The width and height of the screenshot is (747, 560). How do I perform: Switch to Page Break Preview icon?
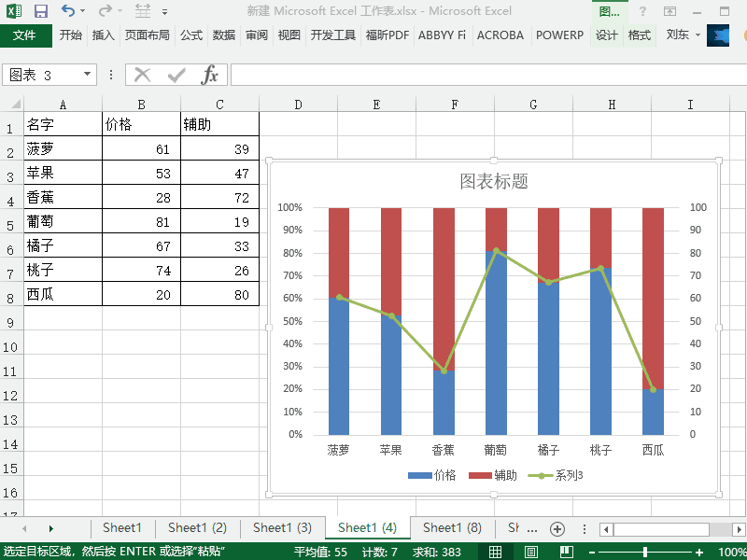point(567,552)
